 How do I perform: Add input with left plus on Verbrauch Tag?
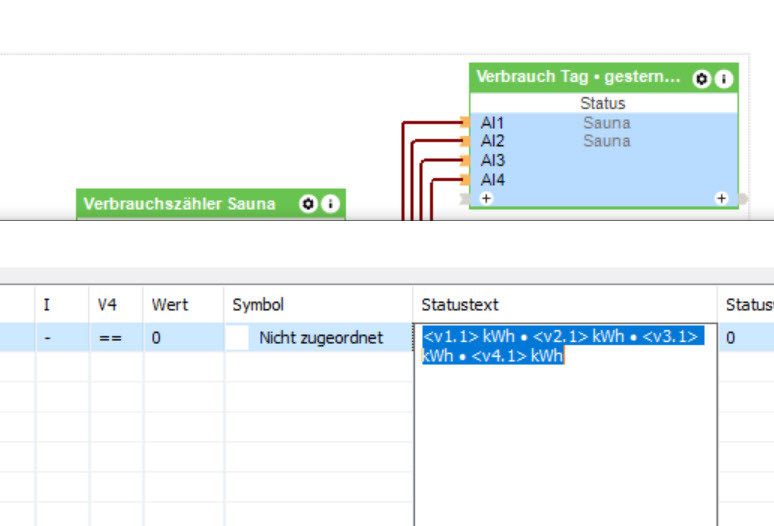(486, 198)
